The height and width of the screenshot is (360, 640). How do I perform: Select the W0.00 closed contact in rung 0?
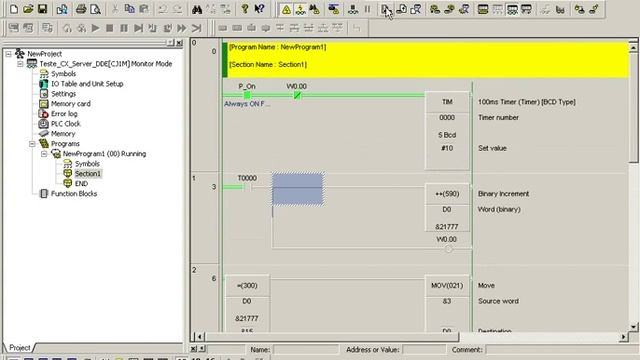point(297,95)
